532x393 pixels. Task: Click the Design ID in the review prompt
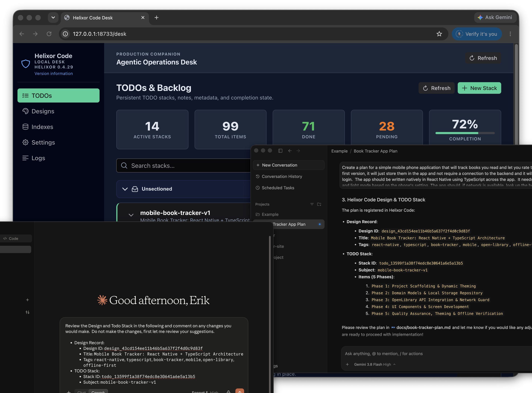point(153,348)
